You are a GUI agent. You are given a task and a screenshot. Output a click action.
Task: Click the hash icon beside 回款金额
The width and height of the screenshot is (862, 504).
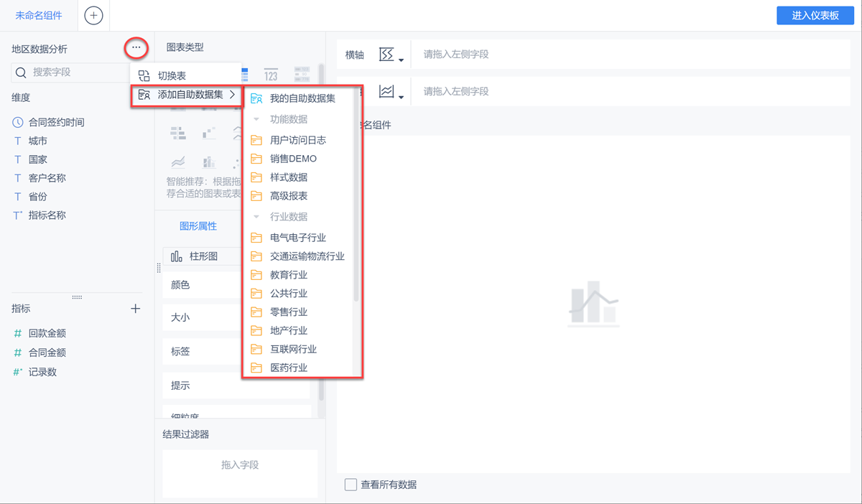point(18,334)
